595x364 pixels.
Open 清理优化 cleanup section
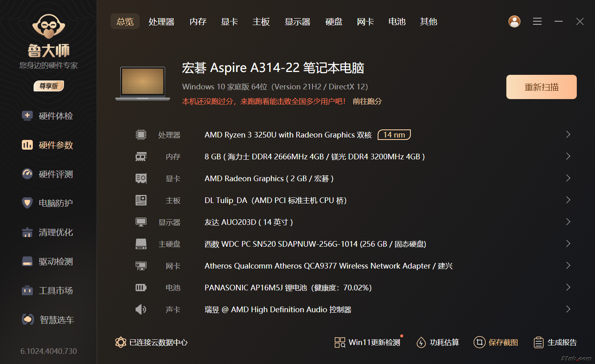pyautogui.click(x=48, y=233)
